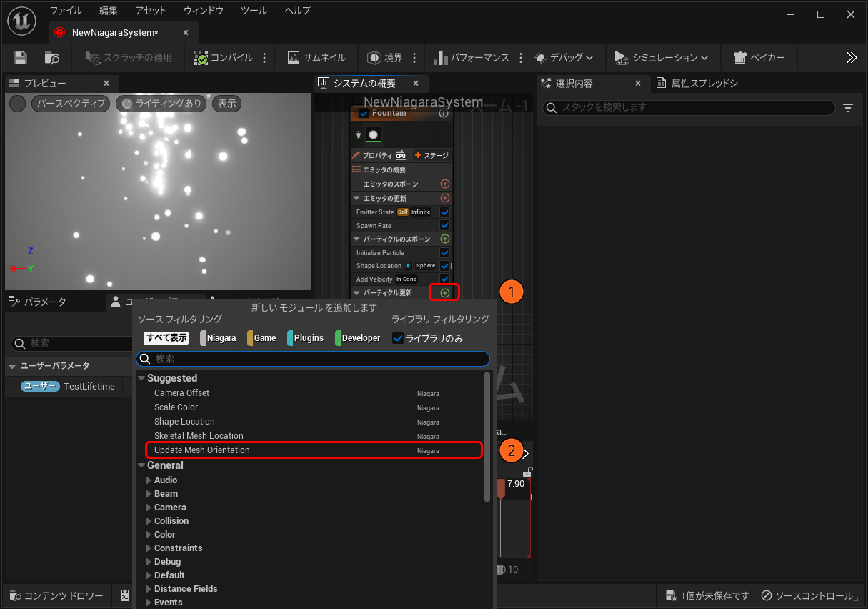The height and width of the screenshot is (609, 868).
Task: Add module to Particle Update section
Action: pyautogui.click(x=444, y=293)
